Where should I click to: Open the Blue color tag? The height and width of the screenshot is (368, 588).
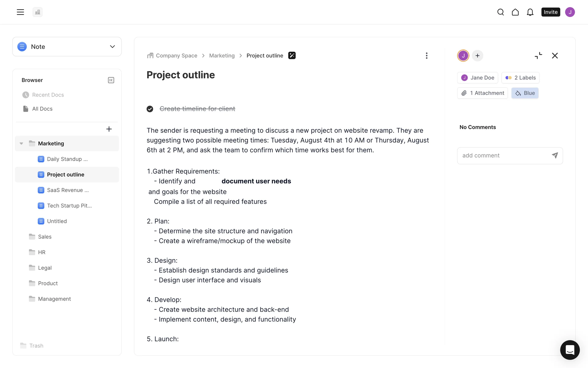pyautogui.click(x=525, y=93)
